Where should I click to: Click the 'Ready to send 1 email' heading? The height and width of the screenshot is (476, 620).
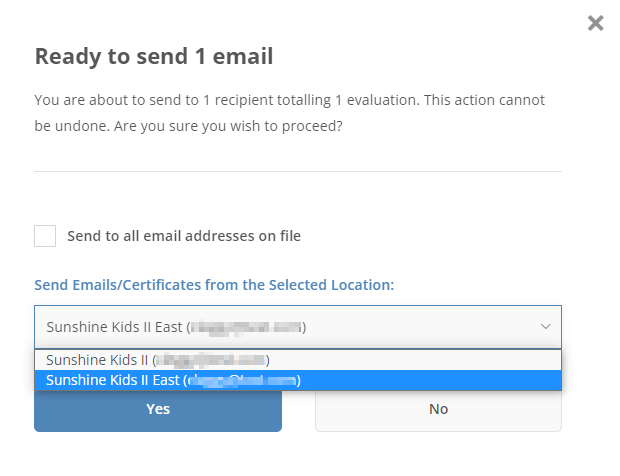[154, 56]
